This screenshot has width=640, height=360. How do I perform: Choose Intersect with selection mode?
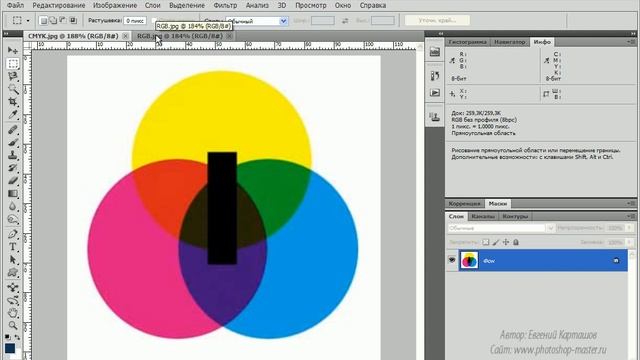click(73, 20)
